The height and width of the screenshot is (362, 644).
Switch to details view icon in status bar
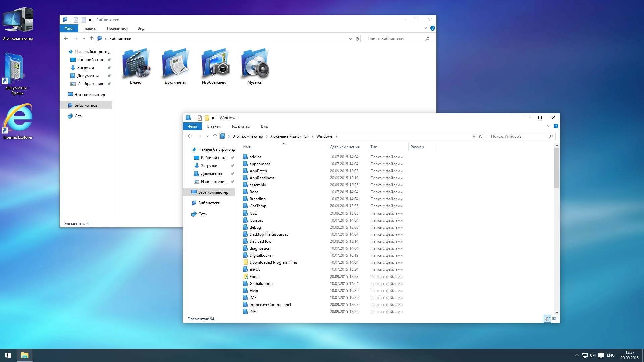[x=547, y=319]
